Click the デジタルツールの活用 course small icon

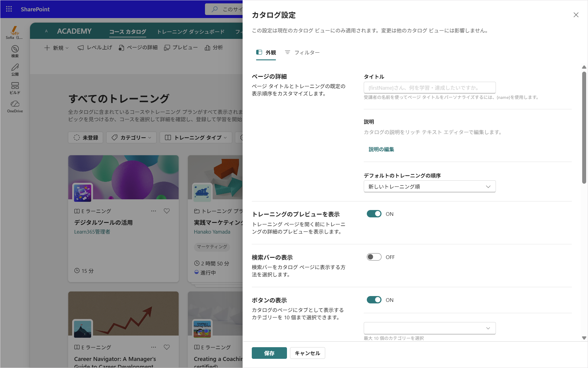[83, 193]
